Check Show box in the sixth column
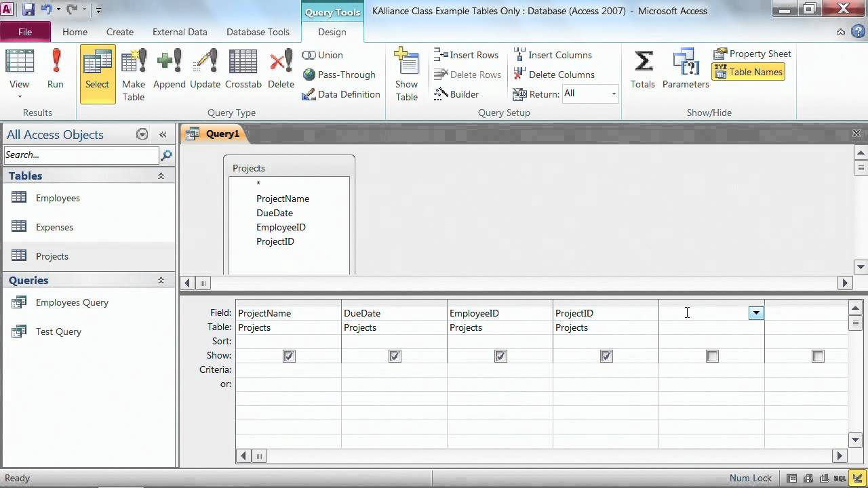Screen dimensions: 868x488 click(818, 356)
